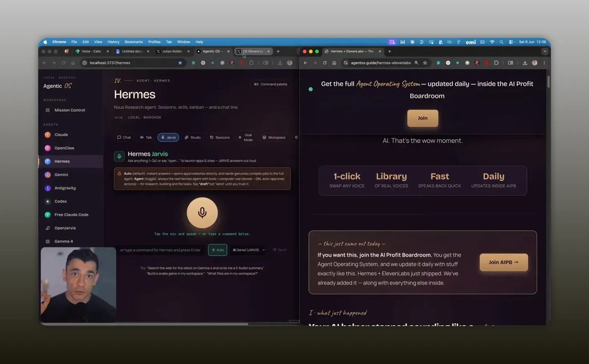This screenshot has width=589, height=364.
Task: Click the green mic icon beside Hermes Jarvis
Action: pos(119,156)
